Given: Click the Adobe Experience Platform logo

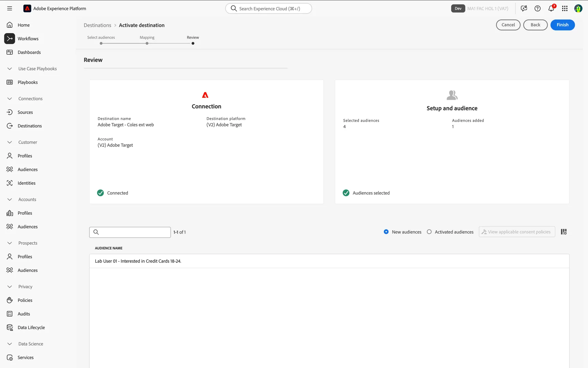Looking at the screenshot, I should (27, 9).
